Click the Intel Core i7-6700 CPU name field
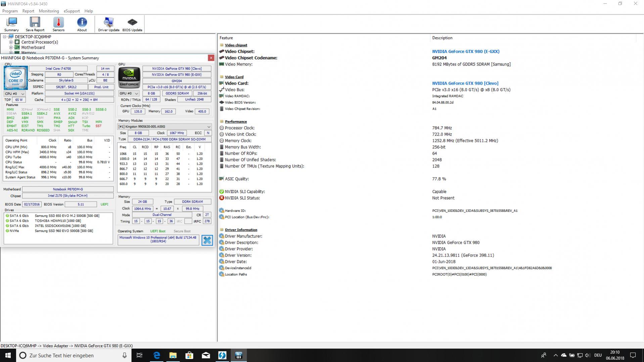This screenshot has height=362, width=644. [x=58, y=68]
